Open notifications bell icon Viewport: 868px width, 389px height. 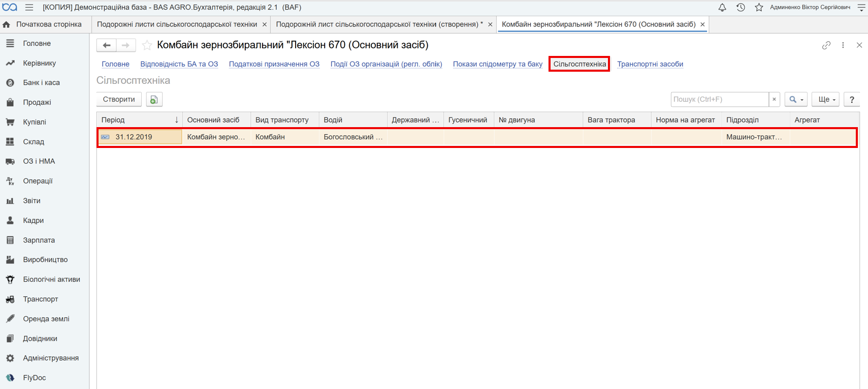click(x=722, y=7)
